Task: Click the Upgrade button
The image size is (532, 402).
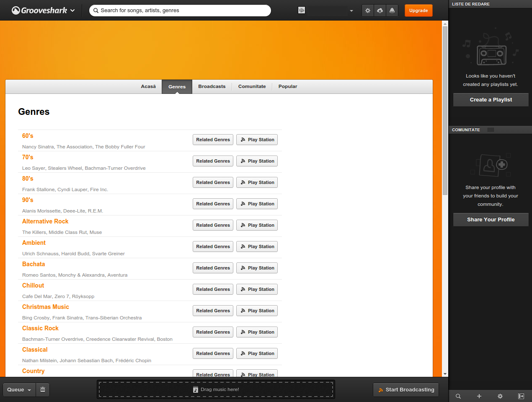Action: (x=418, y=10)
